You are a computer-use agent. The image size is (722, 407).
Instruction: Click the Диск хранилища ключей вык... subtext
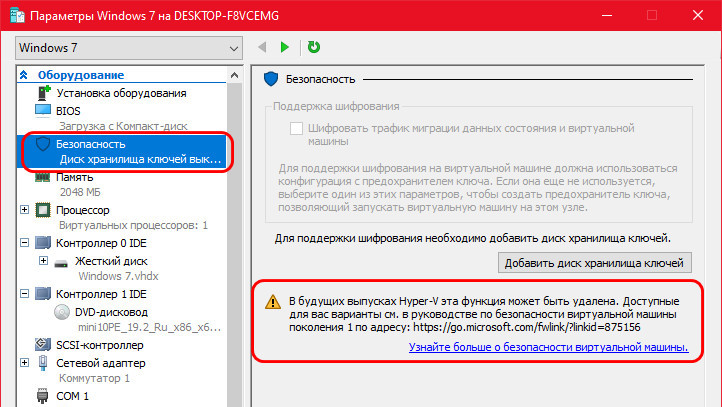140,159
